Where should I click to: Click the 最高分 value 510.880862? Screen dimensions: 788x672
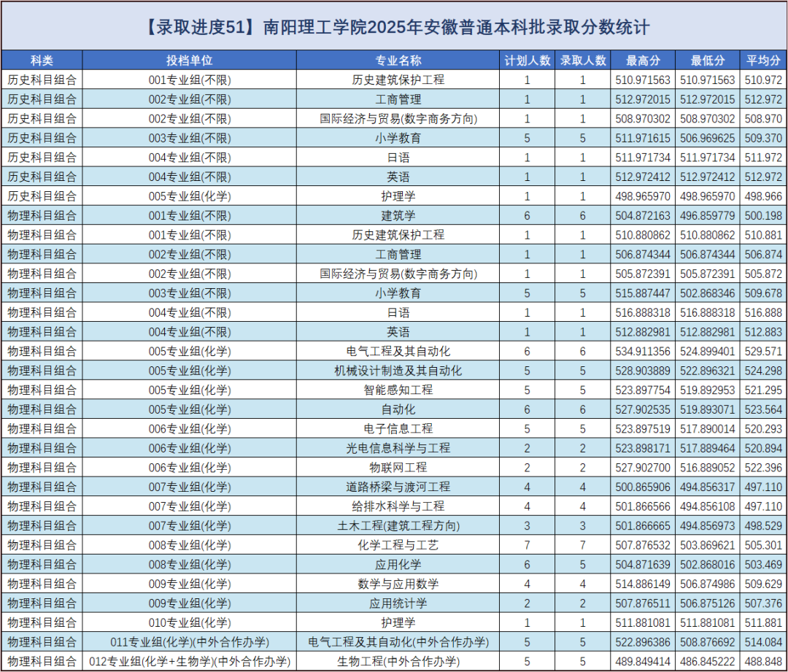click(643, 235)
